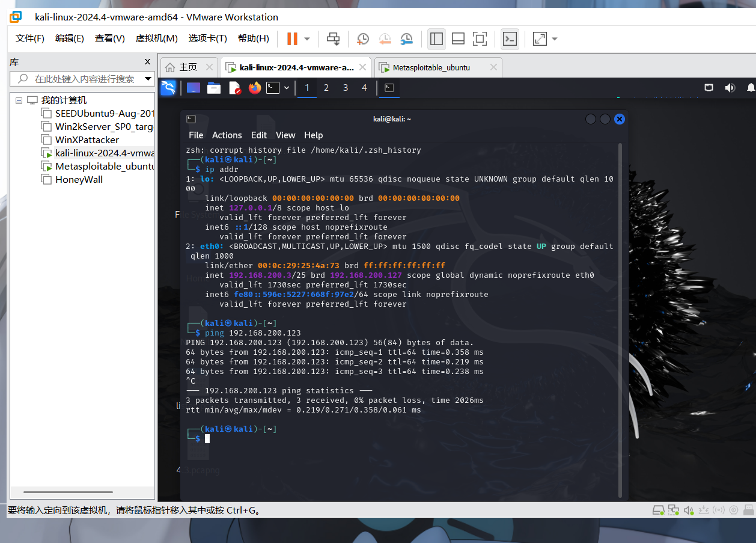Viewport: 756px width, 543px height.
Task: Enter full screen mode icon
Action: pos(480,39)
